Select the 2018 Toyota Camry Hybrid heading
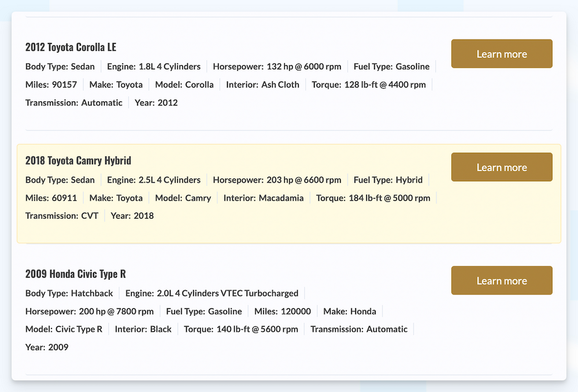This screenshot has width=578, height=392. pyautogui.click(x=78, y=160)
